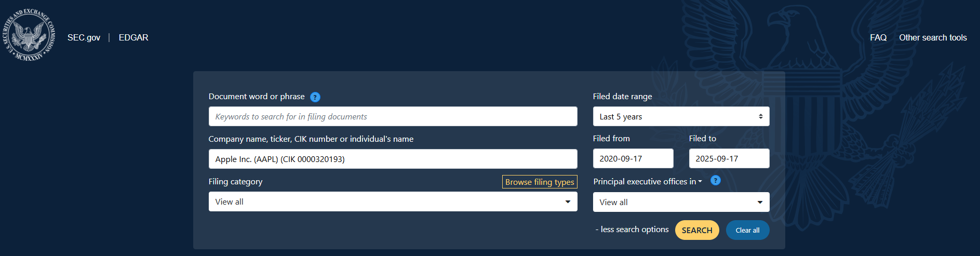Open Other search tools
Viewport: 980px width, 256px height.
[933, 37]
